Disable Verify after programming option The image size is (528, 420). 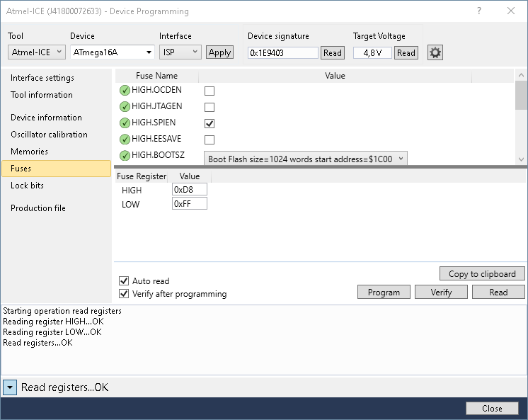(x=125, y=294)
